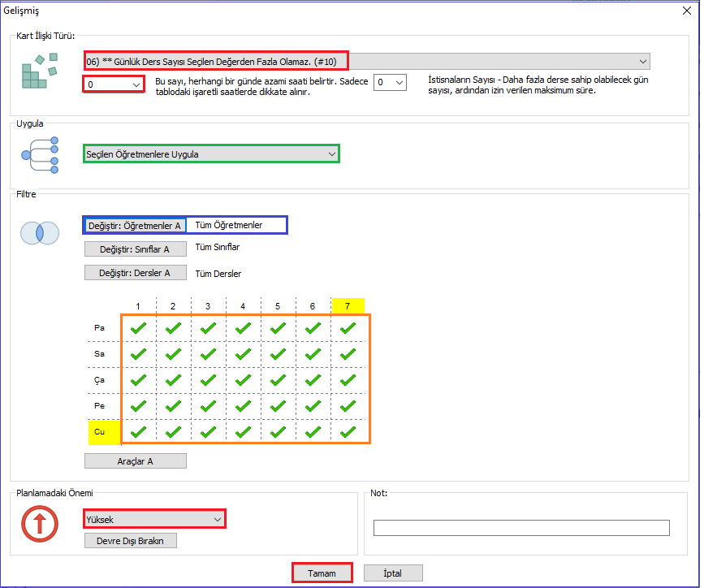Image resolution: width=704 pixels, height=588 pixels.
Task: Select the column 2 header
Action: tap(173, 306)
